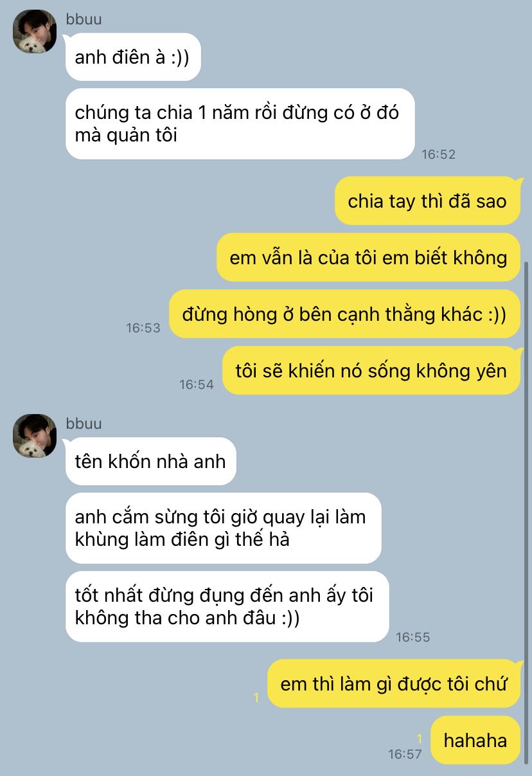532x776 pixels.
Task: Tap the "tên khốn nhà anh" message bubble
Action: 150,461
